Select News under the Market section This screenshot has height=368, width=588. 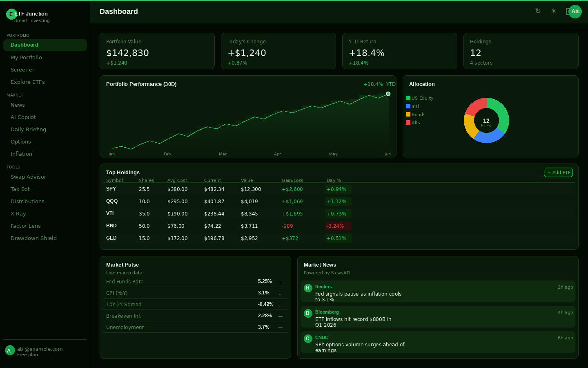(x=18, y=105)
